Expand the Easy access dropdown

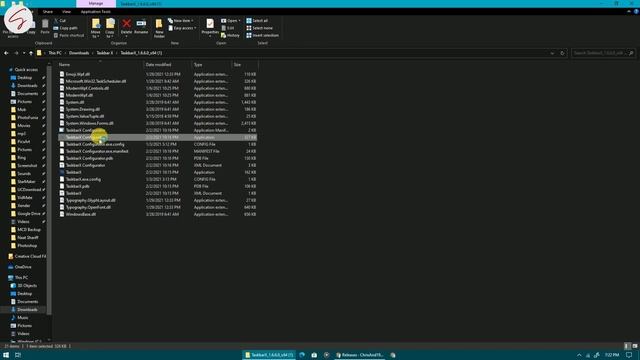click(182, 28)
